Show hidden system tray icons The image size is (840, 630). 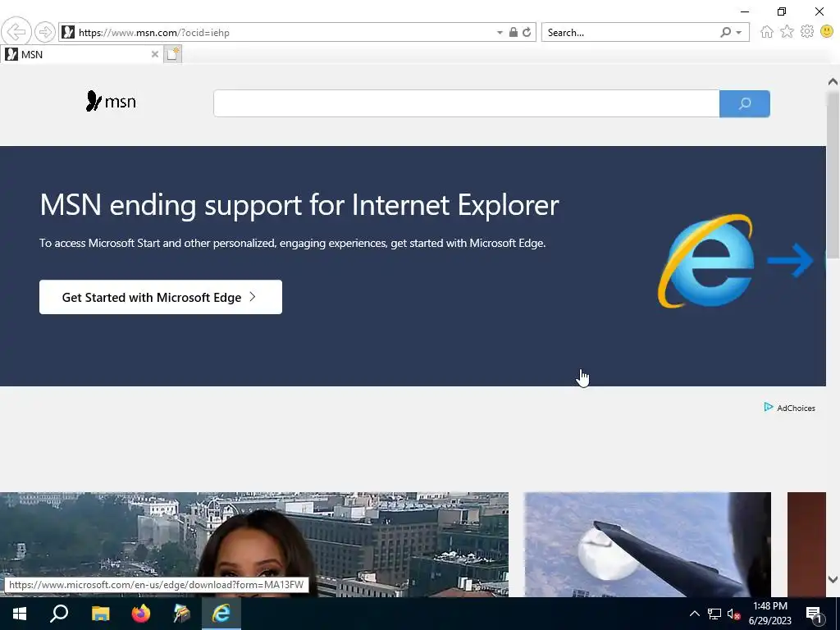pyautogui.click(x=694, y=614)
